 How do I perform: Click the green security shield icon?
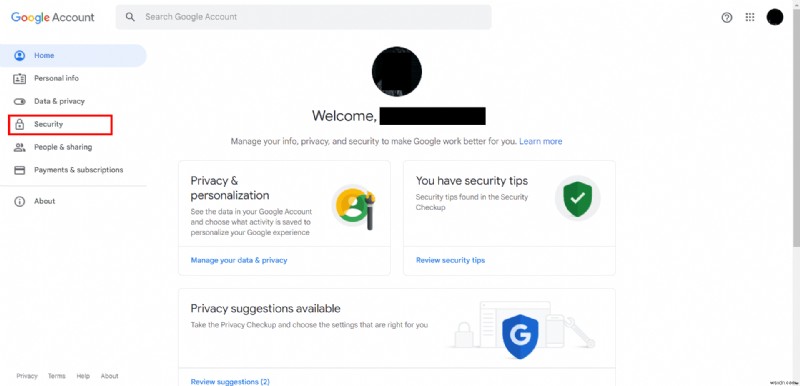pos(577,199)
